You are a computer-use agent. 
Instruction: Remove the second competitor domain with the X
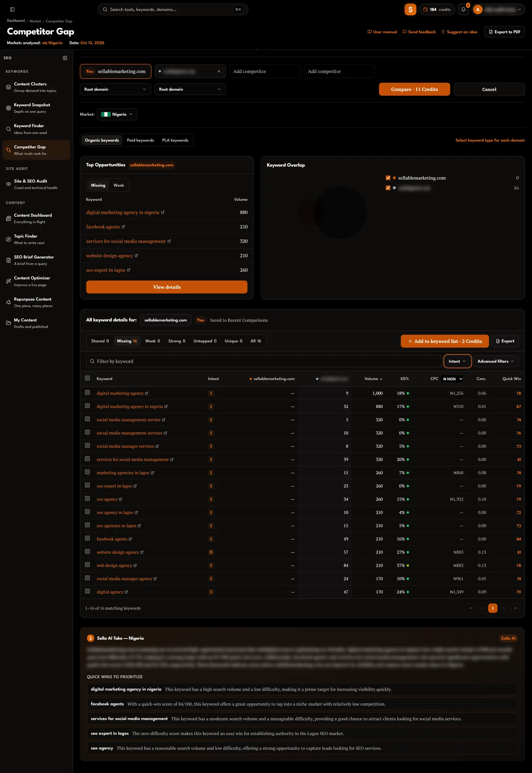[x=219, y=72]
